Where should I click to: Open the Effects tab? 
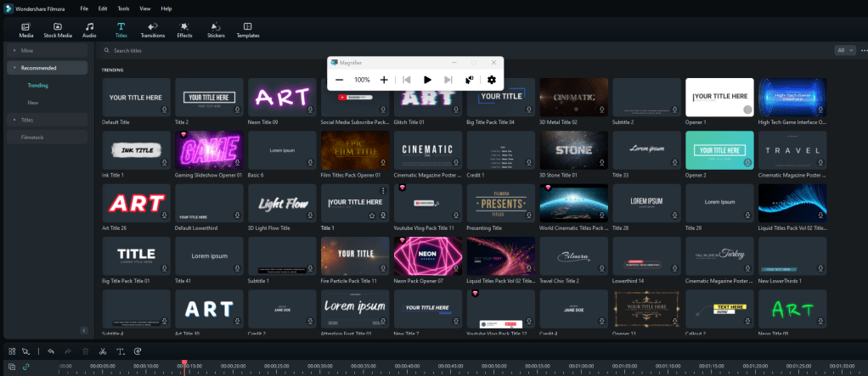pos(184,31)
